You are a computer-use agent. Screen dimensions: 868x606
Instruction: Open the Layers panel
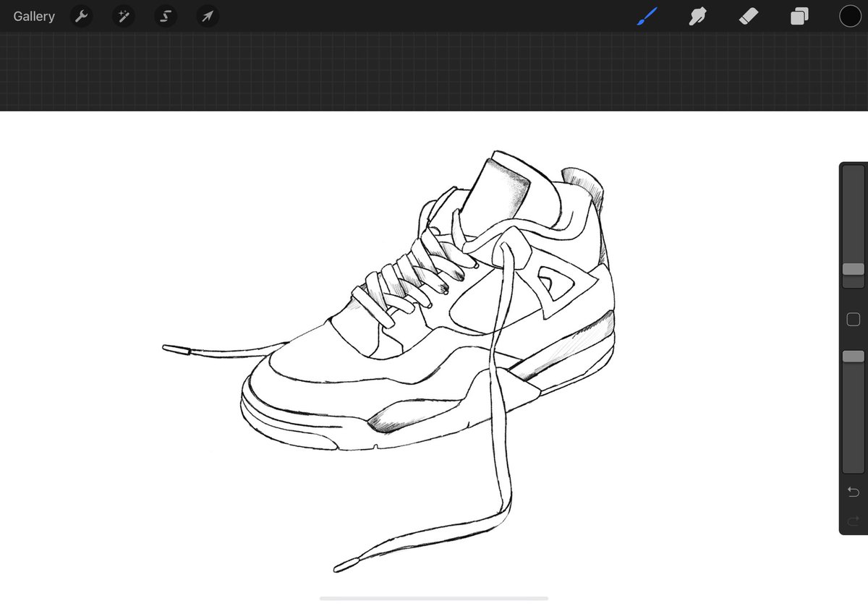pyautogui.click(x=799, y=17)
